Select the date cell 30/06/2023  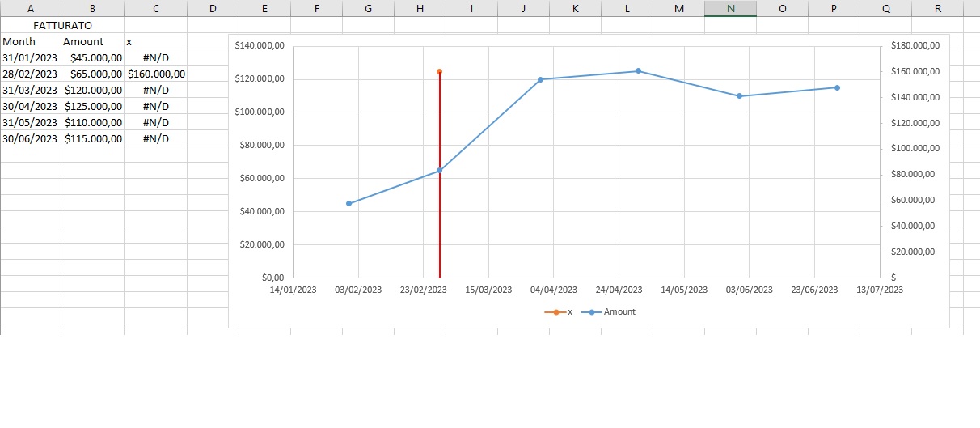(31, 138)
